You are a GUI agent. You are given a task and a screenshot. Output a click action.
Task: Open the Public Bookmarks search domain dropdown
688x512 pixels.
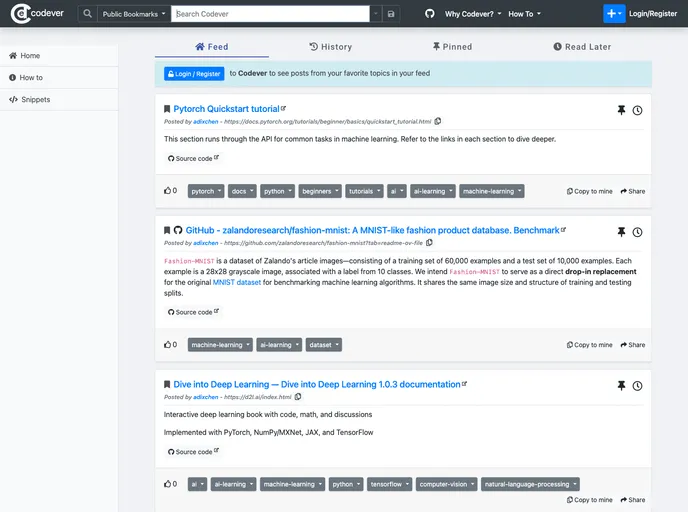coord(134,14)
